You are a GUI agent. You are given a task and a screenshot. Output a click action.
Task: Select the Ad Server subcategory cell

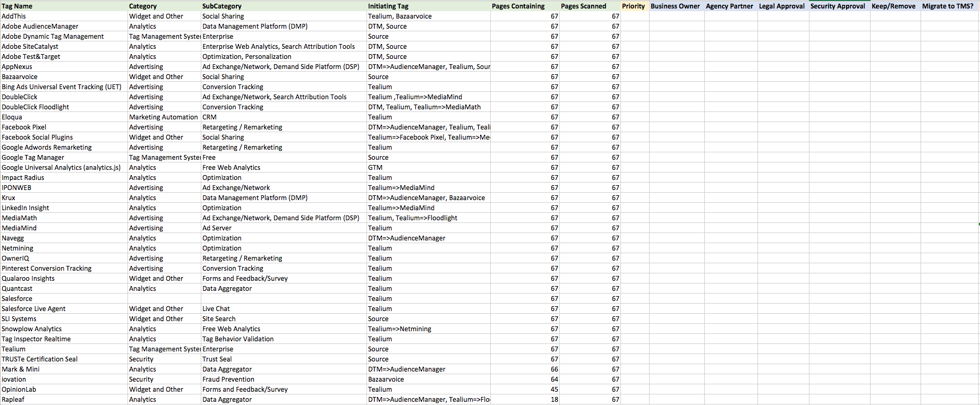pyautogui.click(x=284, y=228)
